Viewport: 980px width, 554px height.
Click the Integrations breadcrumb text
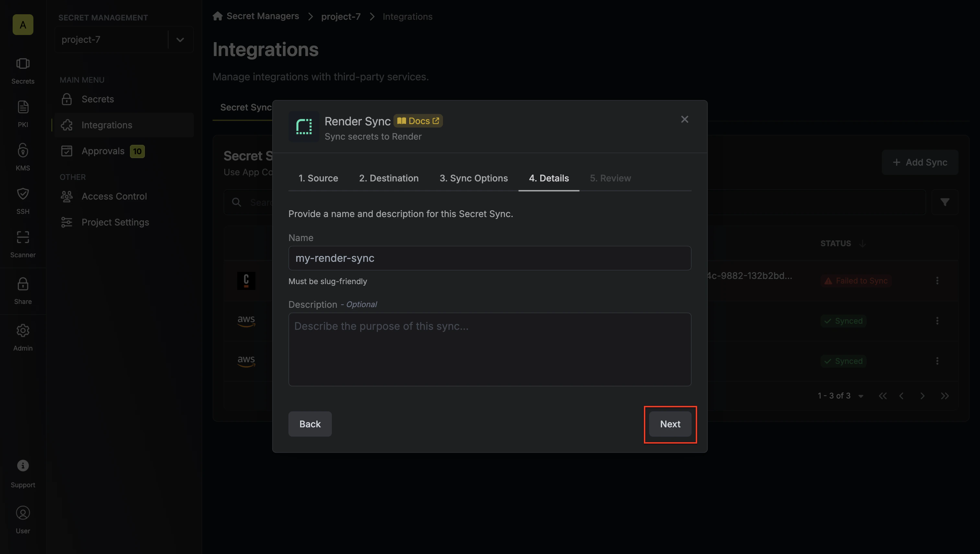407,17
